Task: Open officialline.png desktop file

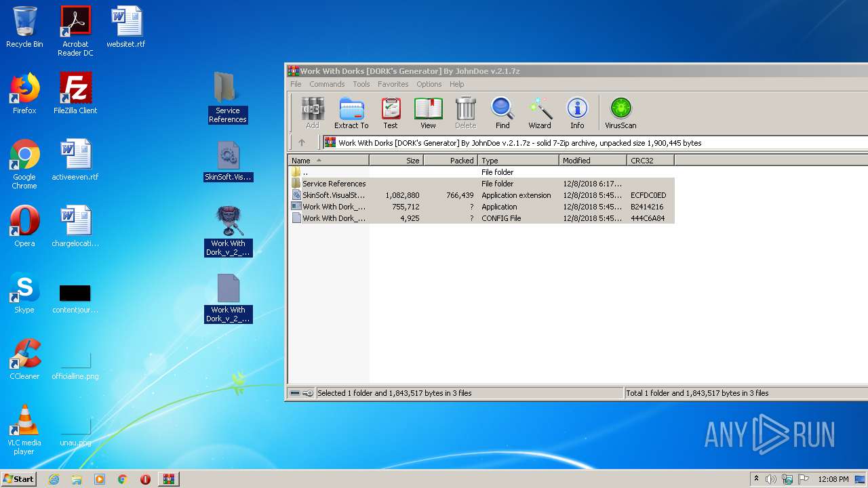Action: (x=75, y=366)
